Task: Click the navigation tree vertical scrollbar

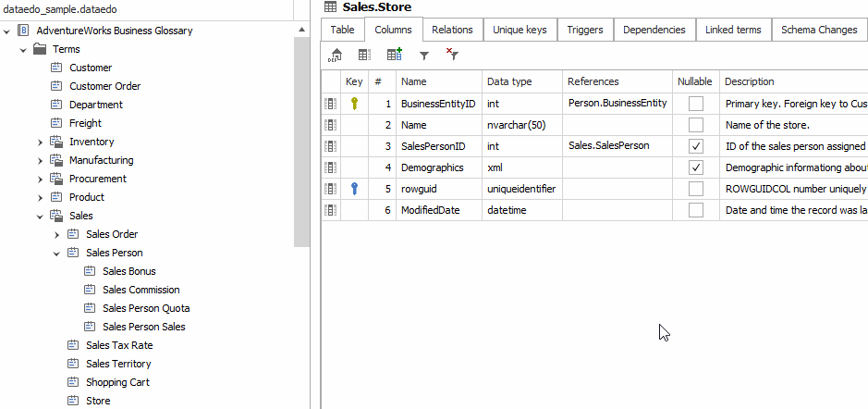Action: tap(302, 139)
